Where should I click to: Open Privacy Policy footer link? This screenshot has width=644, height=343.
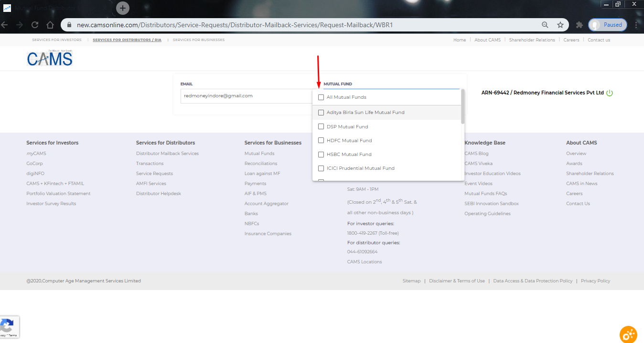point(595,281)
